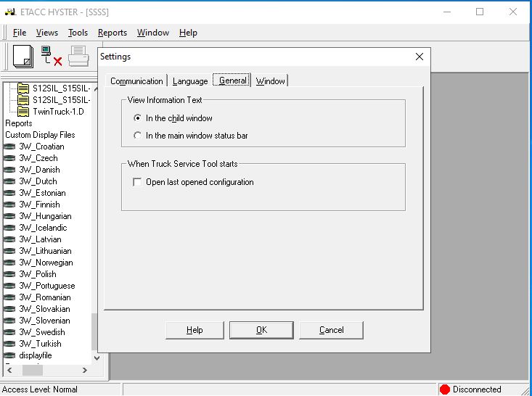The height and width of the screenshot is (396, 532).
Task: Open the Views menu
Action: (x=47, y=33)
